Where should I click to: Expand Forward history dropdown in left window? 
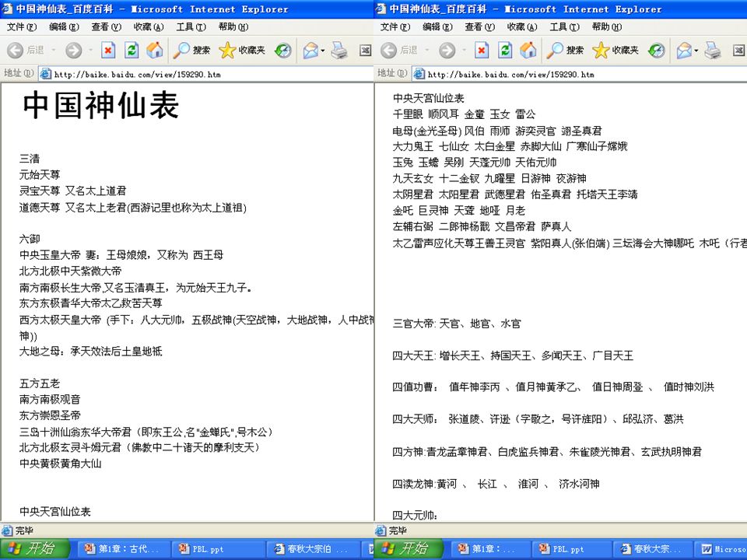(x=90, y=50)
